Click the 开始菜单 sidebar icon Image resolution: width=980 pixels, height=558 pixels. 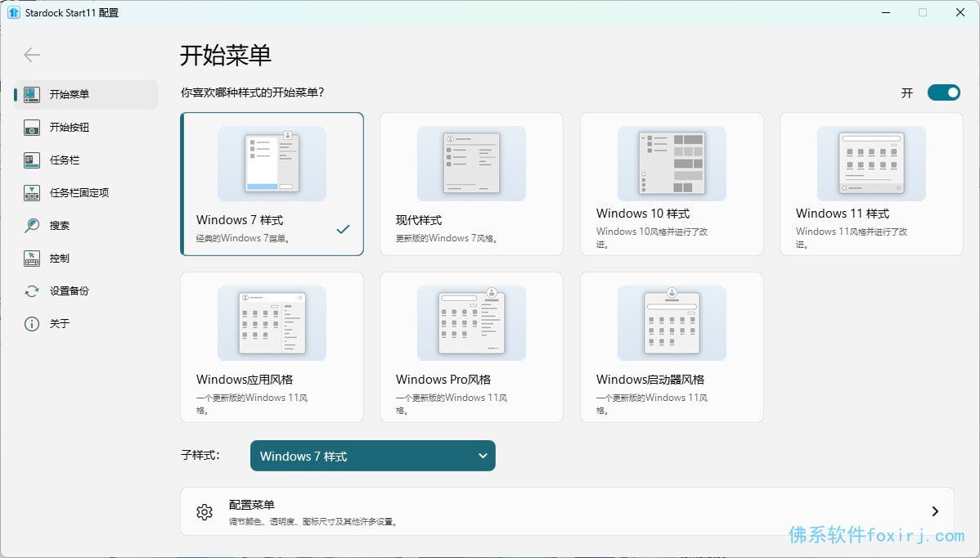(x=32, y=94)
